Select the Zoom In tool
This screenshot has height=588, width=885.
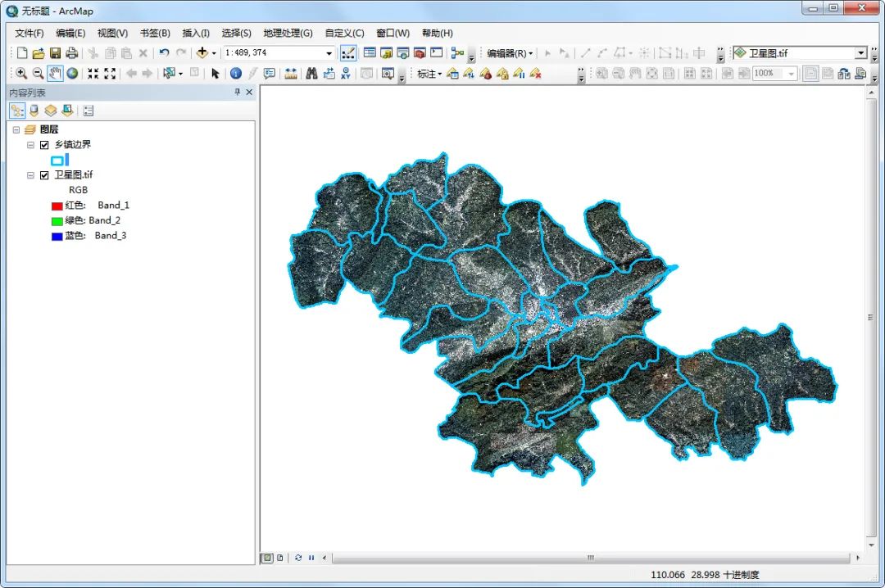pos(21,73)
